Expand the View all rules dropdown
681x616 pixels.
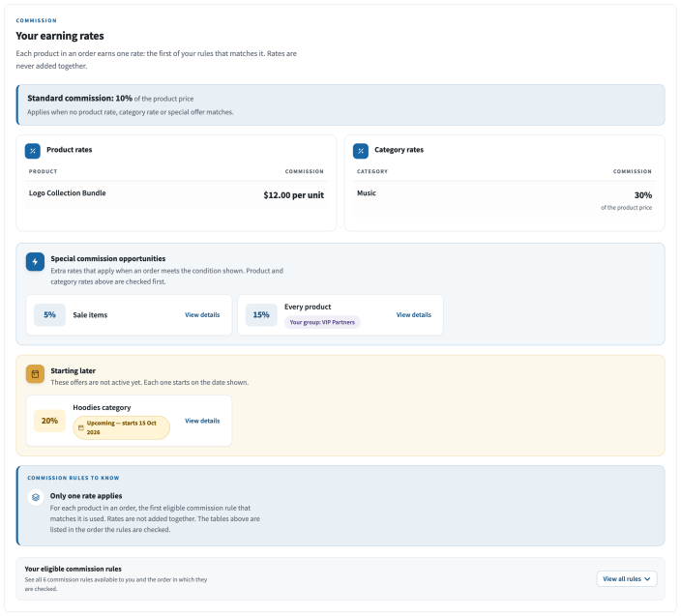[x=627, y=578]
